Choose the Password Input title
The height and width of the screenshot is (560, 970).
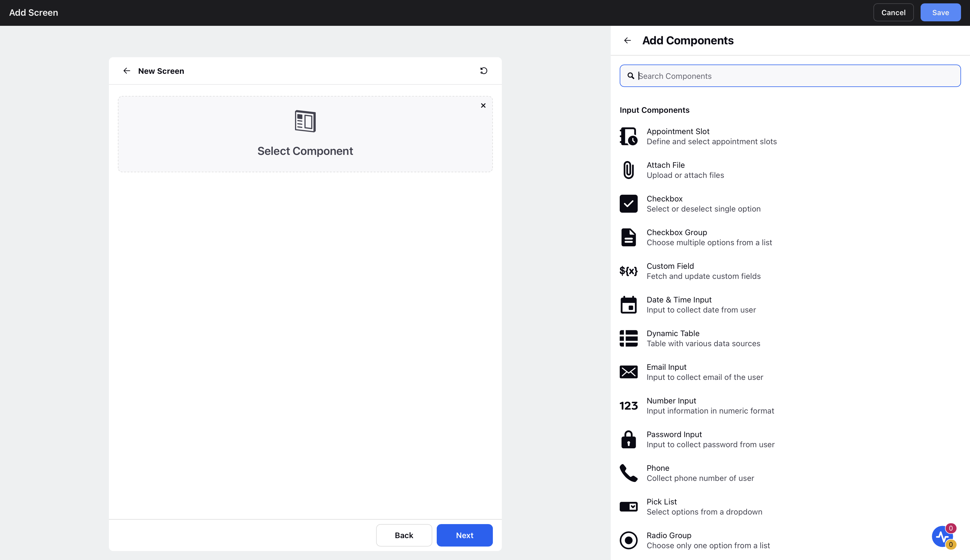[x=674, y=434]
